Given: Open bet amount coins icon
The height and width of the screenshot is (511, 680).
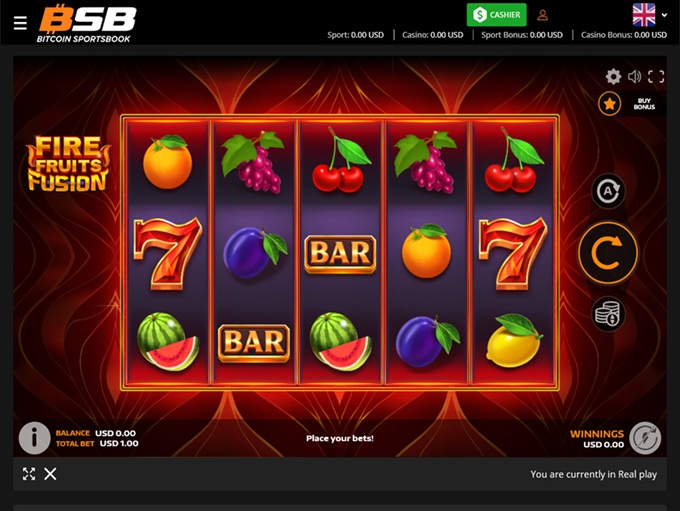Looking at the screenshot, I should pyautogui.click(x=608, y=314).
